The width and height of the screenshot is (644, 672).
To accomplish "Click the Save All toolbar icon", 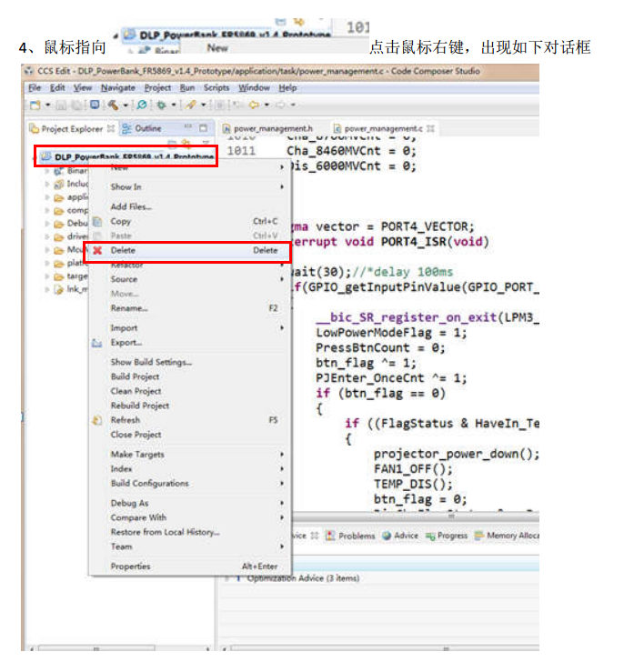I will [76, 105].
